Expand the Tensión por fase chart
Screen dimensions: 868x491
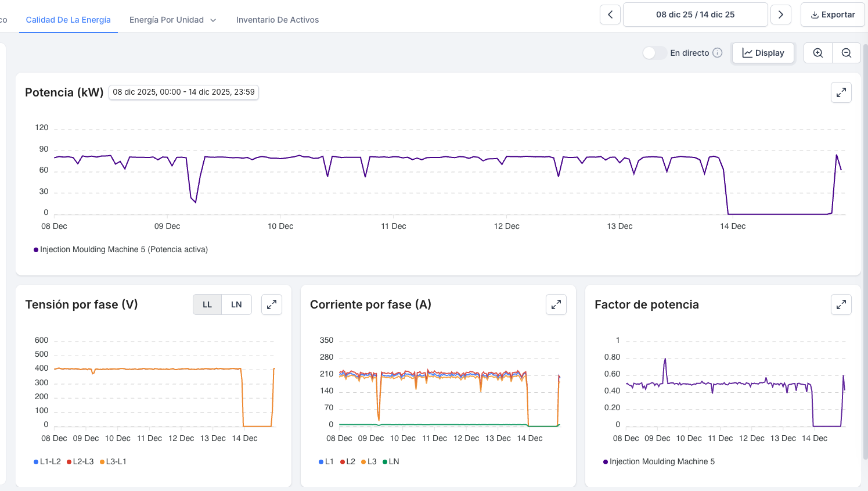272,304
